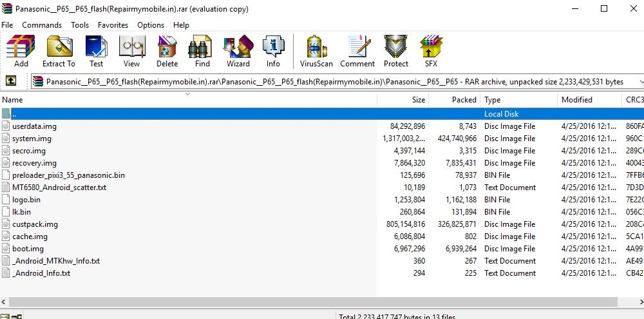Click the Extract To toolbar icon
This screenshot has height=319, width=644.
tap(59, 51)
